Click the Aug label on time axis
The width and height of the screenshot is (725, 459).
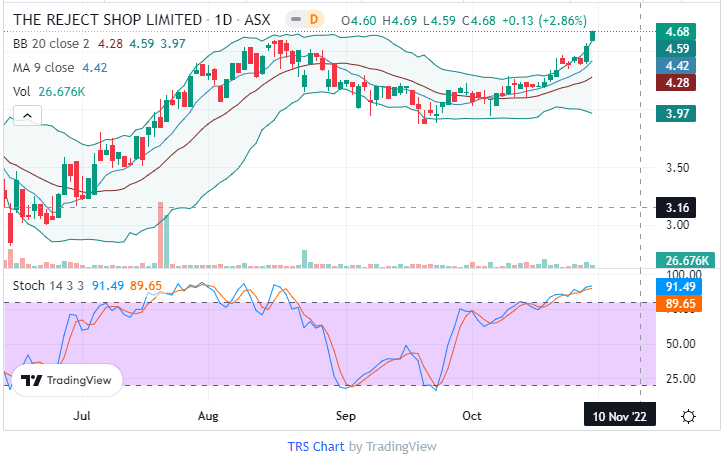pyautogui.click(x=208, y=415)
